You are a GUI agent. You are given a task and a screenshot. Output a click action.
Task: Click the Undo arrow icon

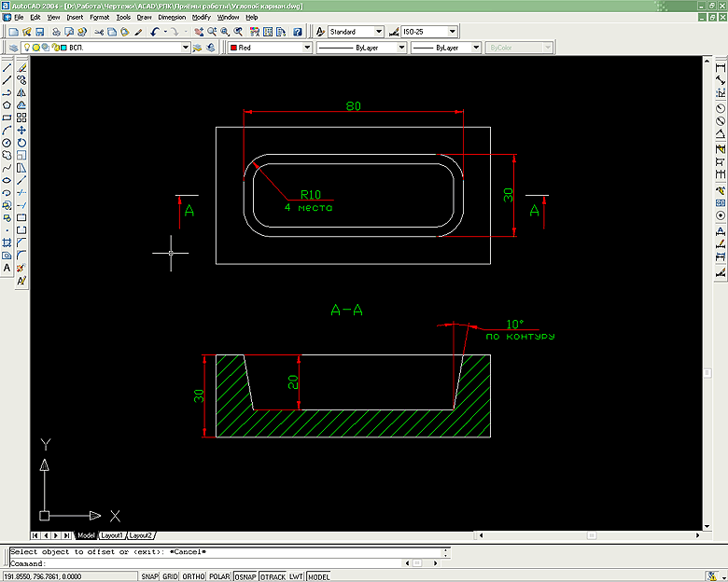155,32
